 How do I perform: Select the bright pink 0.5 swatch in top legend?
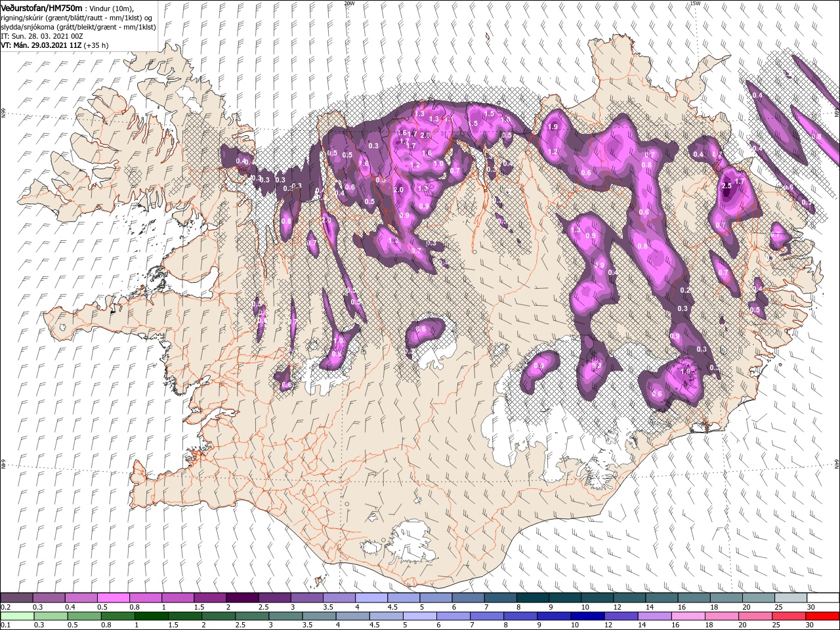click(x=113, y=598)
